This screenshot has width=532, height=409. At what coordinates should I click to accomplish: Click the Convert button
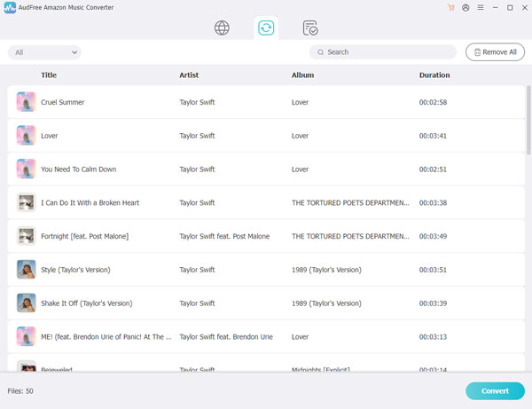click(495, 391)
